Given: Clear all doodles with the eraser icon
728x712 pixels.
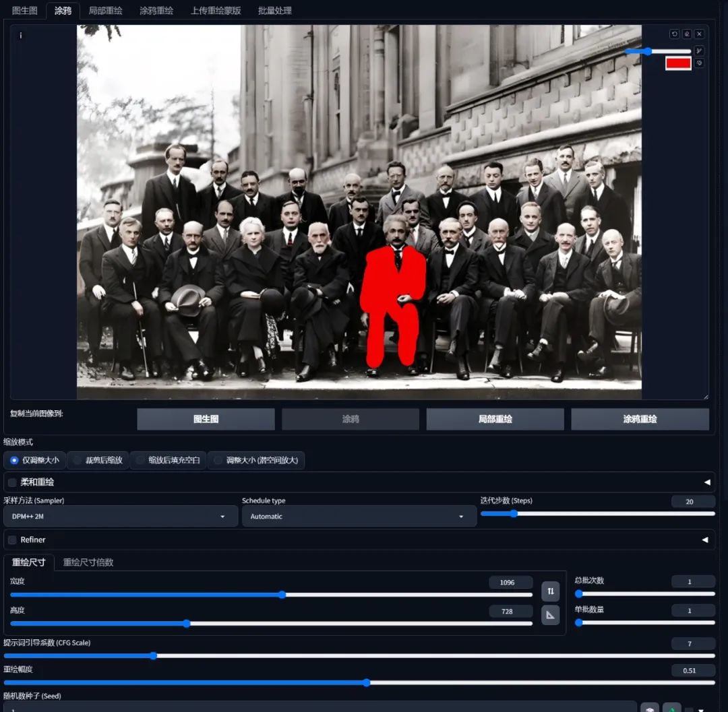Looking at the screenshot, I should [687, 34].
